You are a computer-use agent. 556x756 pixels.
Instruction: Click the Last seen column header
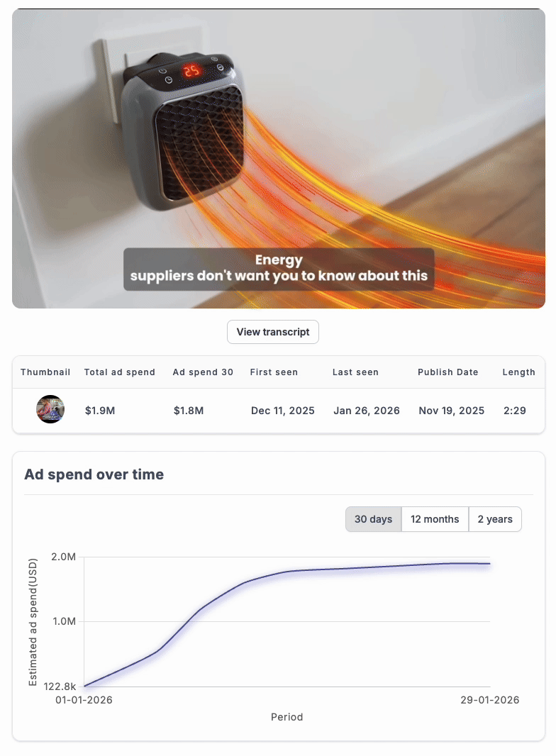355,372
